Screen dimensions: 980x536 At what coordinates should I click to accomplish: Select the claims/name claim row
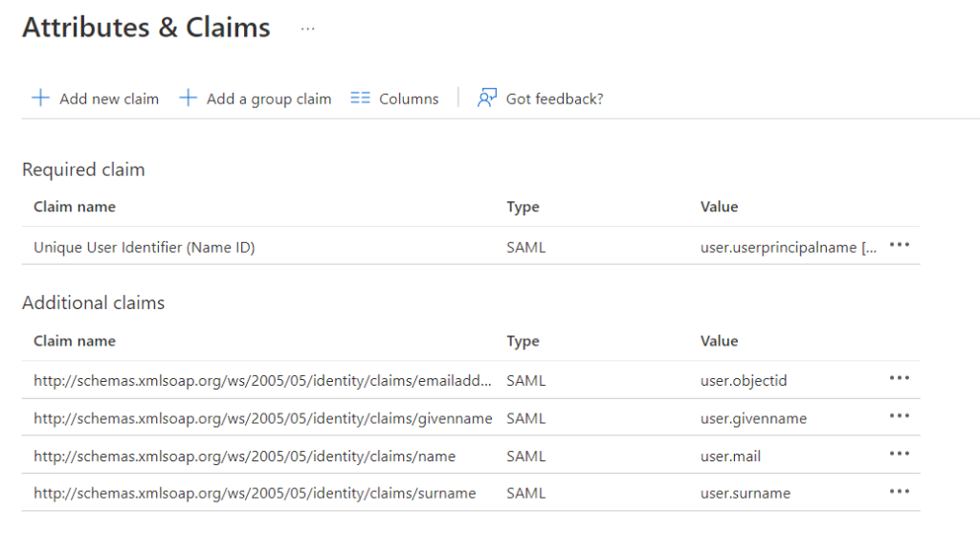[x=244, y=457]
